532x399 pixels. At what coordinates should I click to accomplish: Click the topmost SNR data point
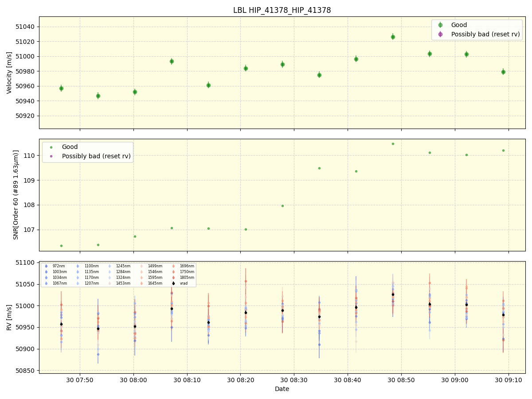click(392, 144)
